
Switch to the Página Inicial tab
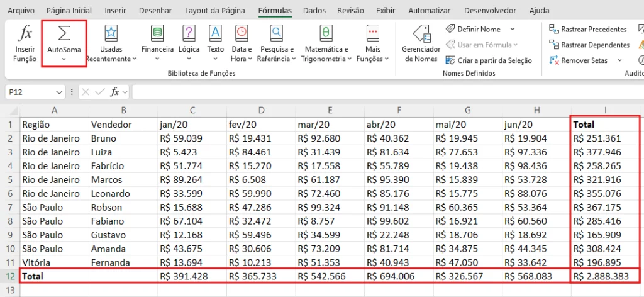tap(69, 11)
